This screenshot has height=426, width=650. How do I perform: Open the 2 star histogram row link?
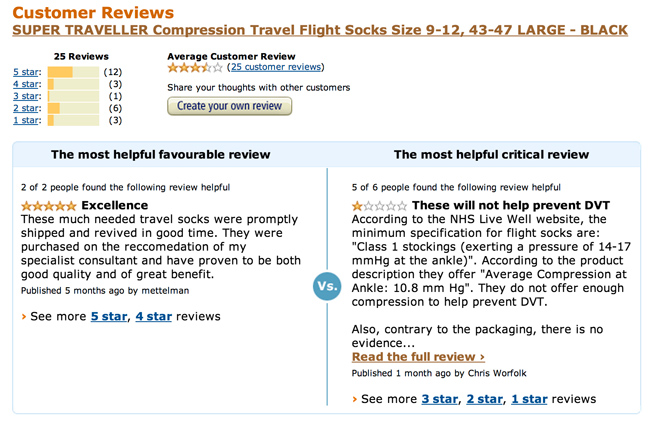[x=26, y=108]
